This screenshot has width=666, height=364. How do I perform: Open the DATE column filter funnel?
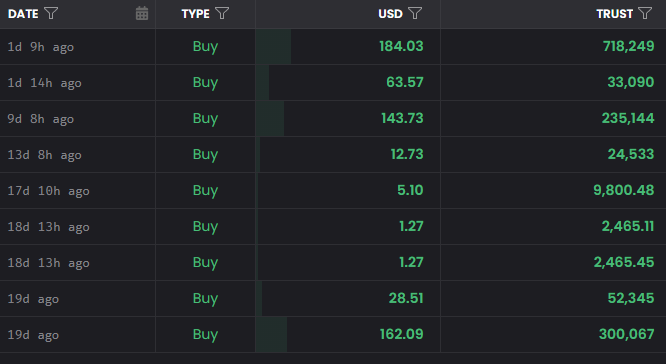pyautogui.click(x=51, y=13)
